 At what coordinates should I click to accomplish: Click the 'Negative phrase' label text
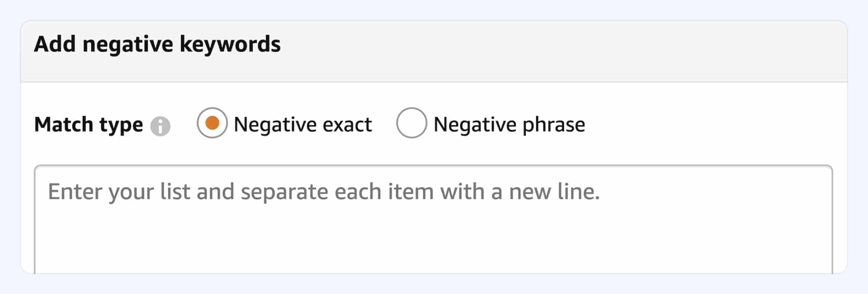509,124
